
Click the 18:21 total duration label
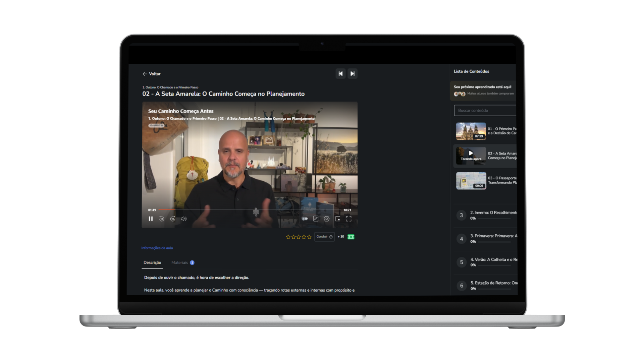click(347, 210)
